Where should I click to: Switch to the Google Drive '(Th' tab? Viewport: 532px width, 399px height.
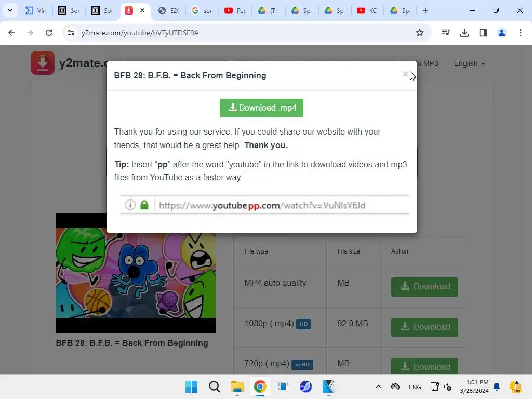click(x=269, y=10)
